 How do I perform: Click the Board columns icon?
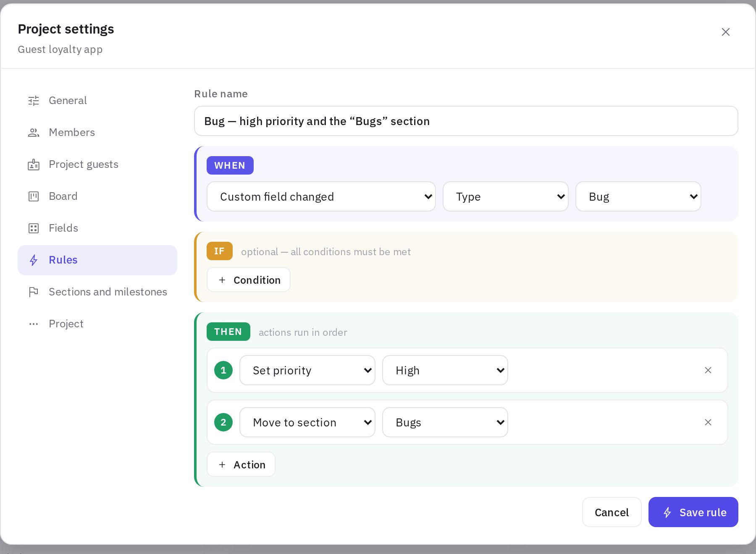click(34, 196)
